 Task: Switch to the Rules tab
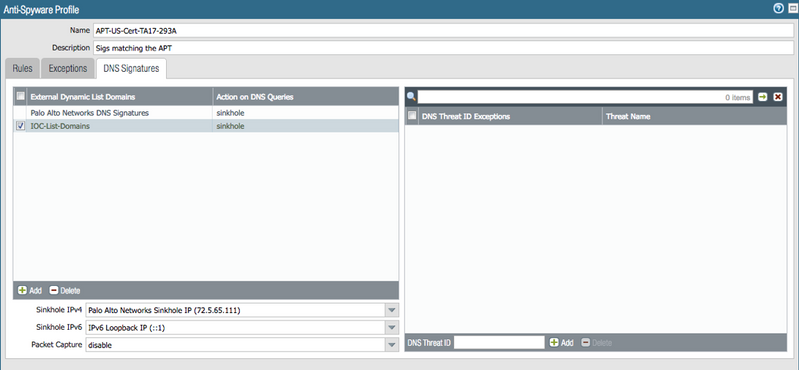coord(22,68)
